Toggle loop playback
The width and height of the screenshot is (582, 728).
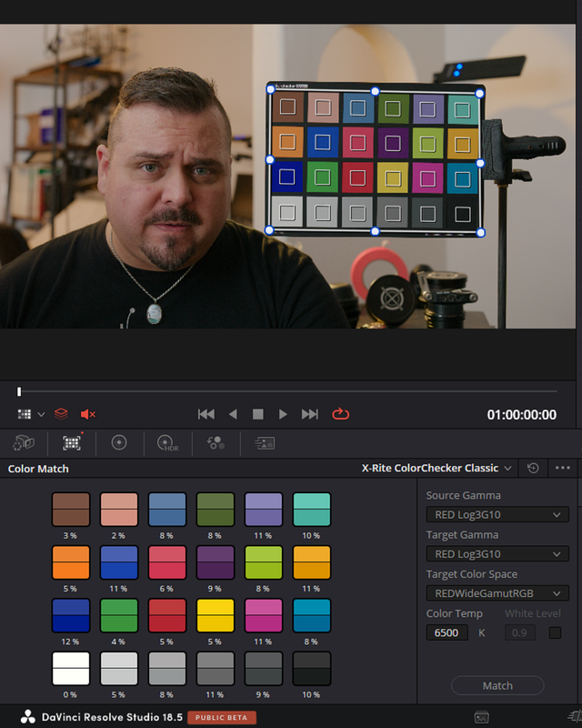(x=340, y=414)
